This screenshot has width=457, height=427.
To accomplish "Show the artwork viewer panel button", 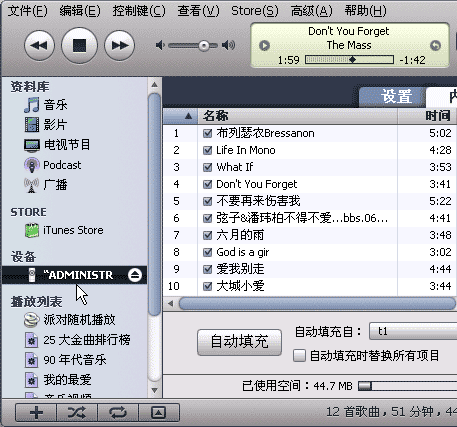I will tap(159, 413).
